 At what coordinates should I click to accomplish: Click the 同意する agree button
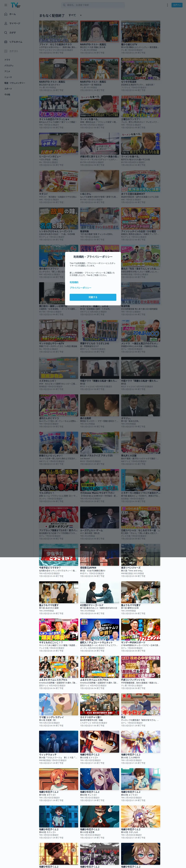[93, 297]
